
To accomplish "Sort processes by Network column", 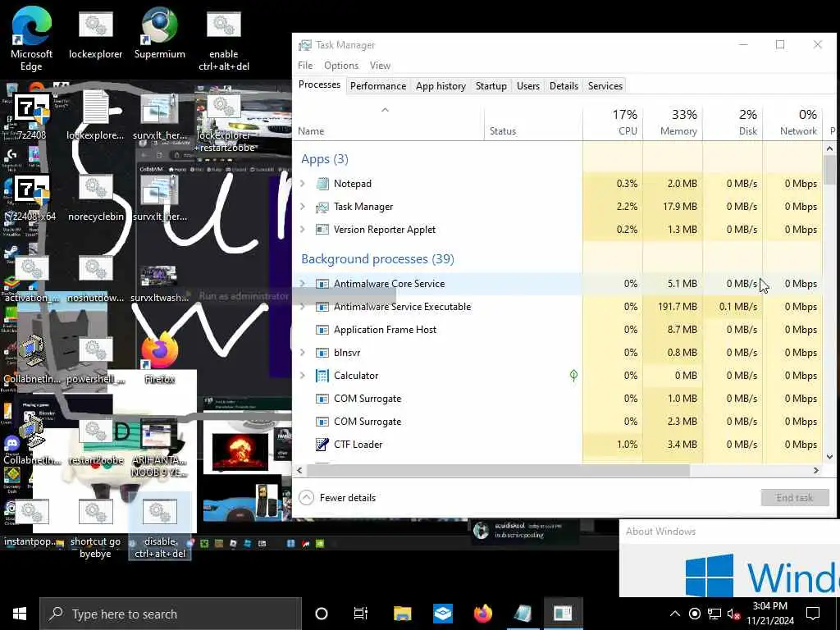I will [793, 123].
